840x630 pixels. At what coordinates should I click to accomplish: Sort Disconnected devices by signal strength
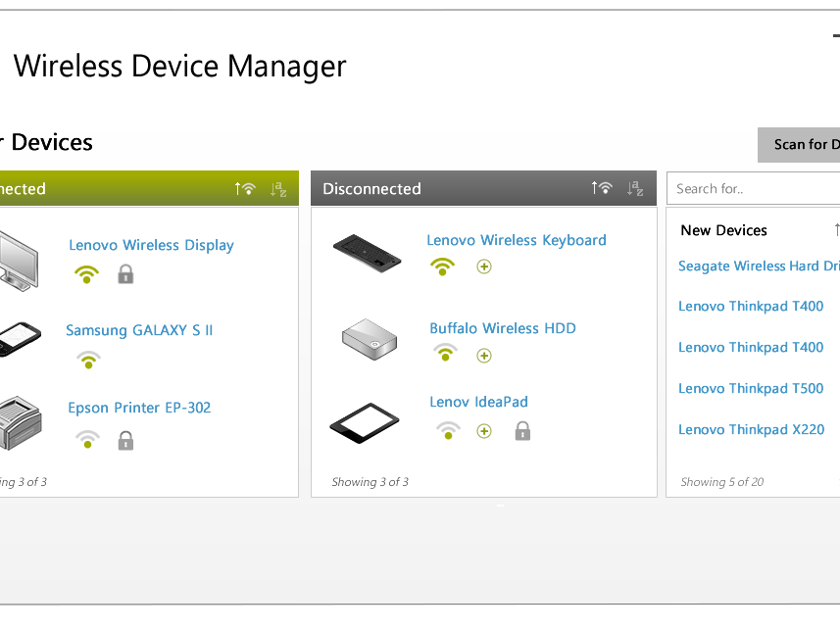click(601, 188)
